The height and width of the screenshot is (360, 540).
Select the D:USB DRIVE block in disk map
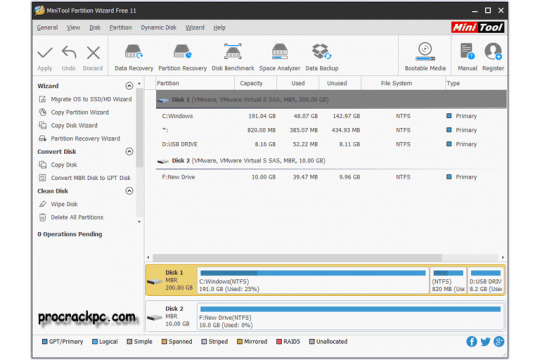[x=486, y=281]
